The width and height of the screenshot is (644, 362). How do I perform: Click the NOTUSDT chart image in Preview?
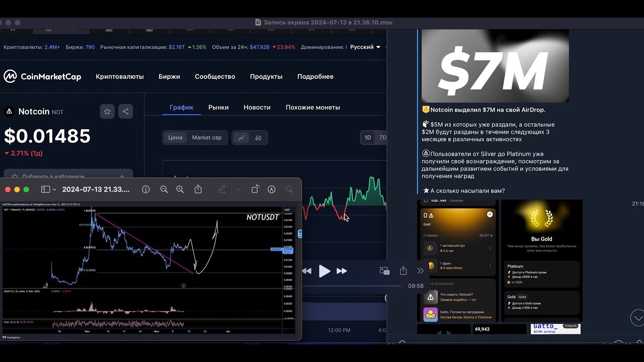(x=149, y=270)
